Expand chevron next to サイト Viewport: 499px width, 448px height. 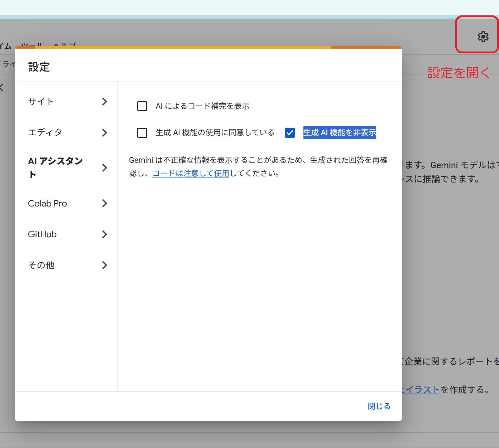[104, 102]
